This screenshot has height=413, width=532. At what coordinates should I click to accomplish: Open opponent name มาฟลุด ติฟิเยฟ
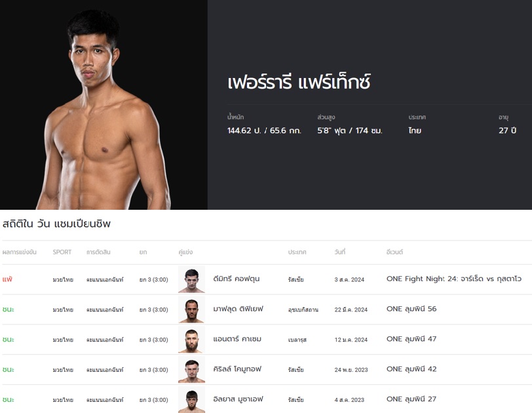click(x=238, y=309)
